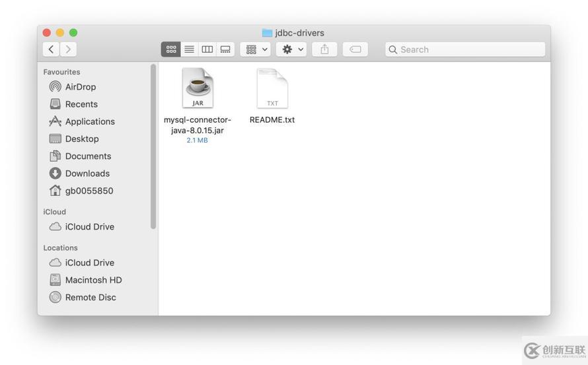Click the mysql-connector-java-8.0.15.jar file name
This screenshot has height=365, width=588.
point(198,125)
